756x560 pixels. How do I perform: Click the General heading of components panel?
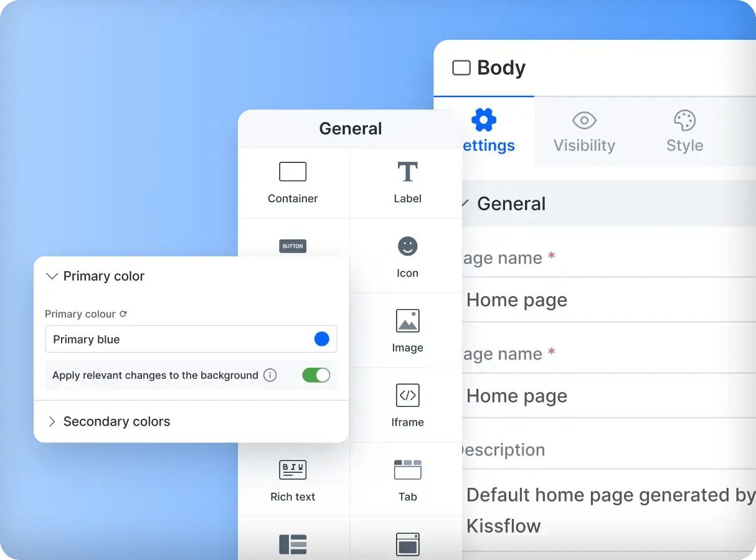[x=351, y=129]
